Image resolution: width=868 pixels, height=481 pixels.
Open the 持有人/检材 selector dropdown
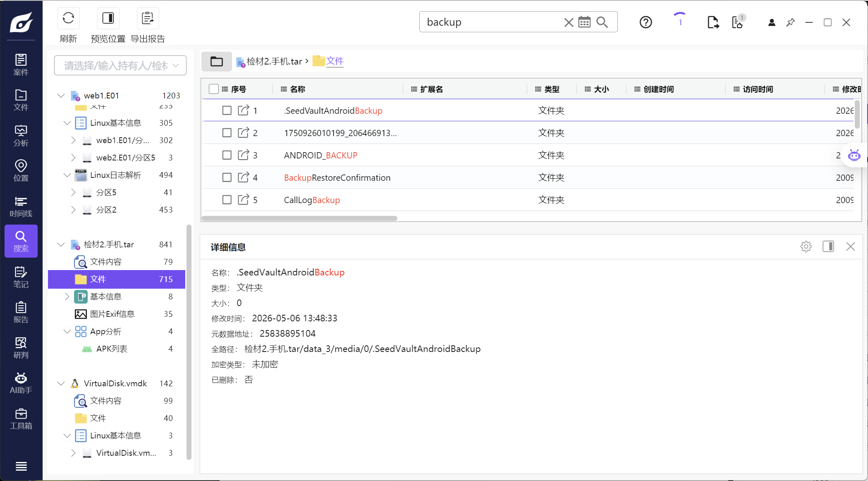(120, 65)
